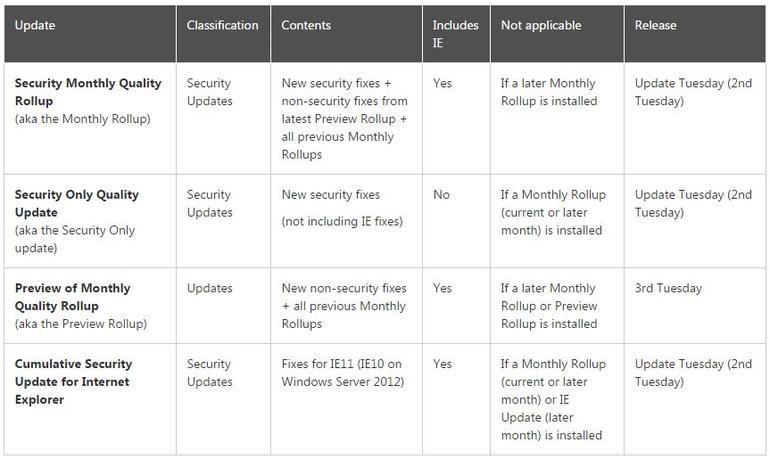Select the Preview of Monthly Quality Rollup title

(x=72, y=297)
